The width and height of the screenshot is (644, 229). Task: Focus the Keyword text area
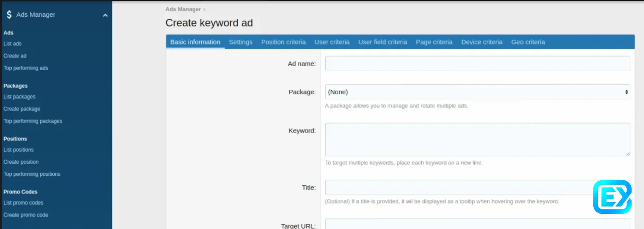pos(477,140)
